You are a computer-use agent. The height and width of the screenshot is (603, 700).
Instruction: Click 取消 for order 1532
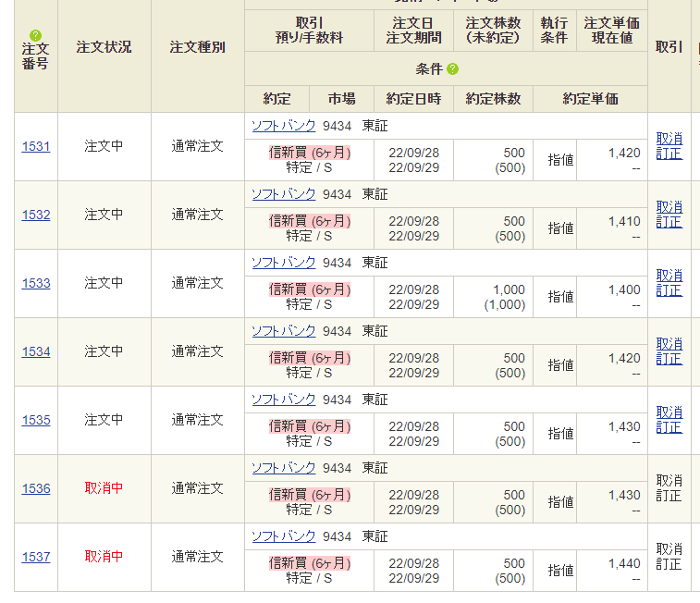click(x=669, y=207)
